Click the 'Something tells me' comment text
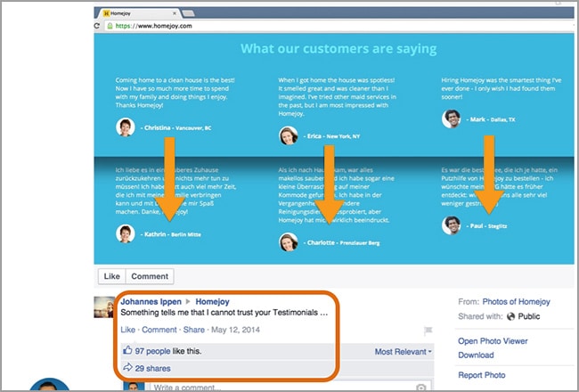The height and width of the screenshot is (392, 579). coord(224,313)
